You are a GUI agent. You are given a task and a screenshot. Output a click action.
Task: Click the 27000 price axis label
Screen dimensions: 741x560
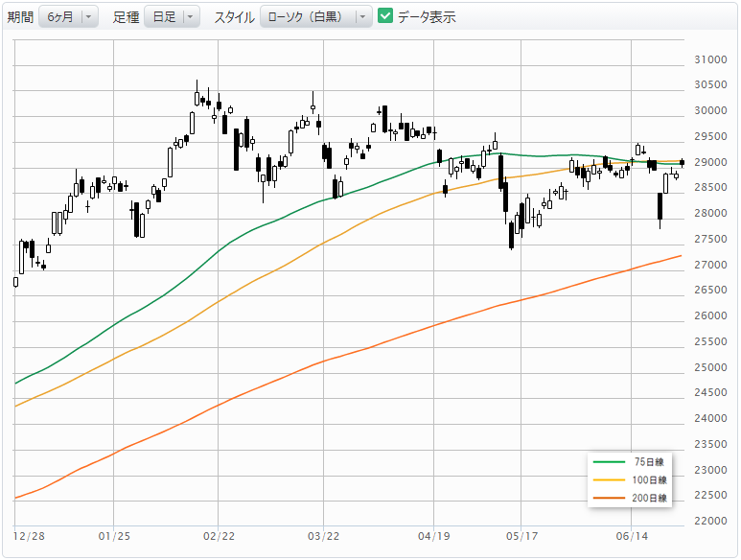[710, 265]
